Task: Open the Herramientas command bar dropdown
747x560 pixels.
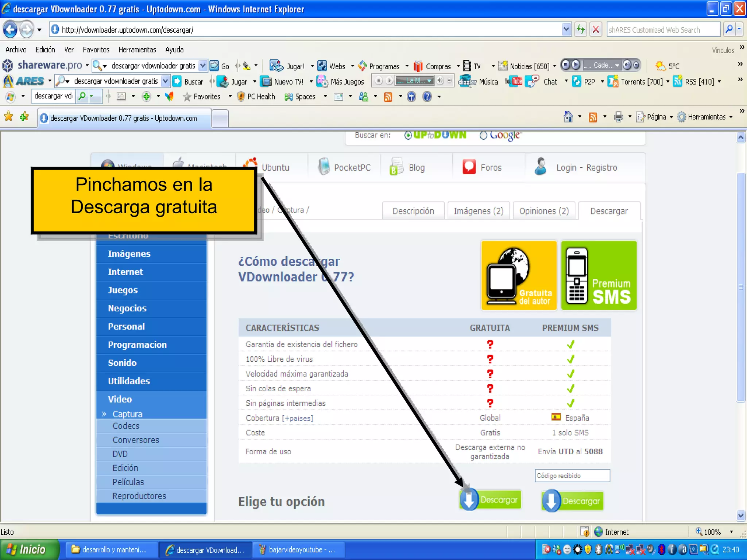Action: pyautogui.click(x=731, y=117)
